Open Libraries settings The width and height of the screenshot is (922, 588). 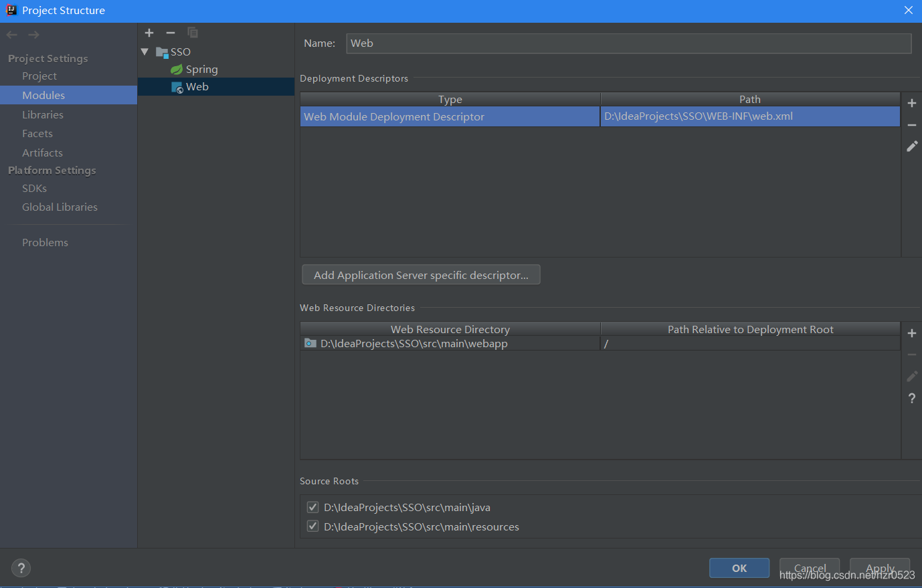(43, 114)
